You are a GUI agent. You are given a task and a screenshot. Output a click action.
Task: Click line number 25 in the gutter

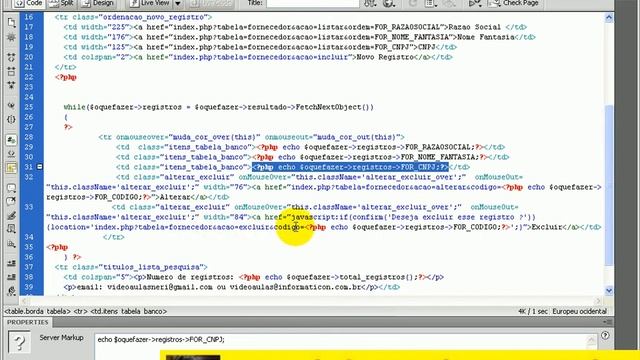(x=29, y=107)
